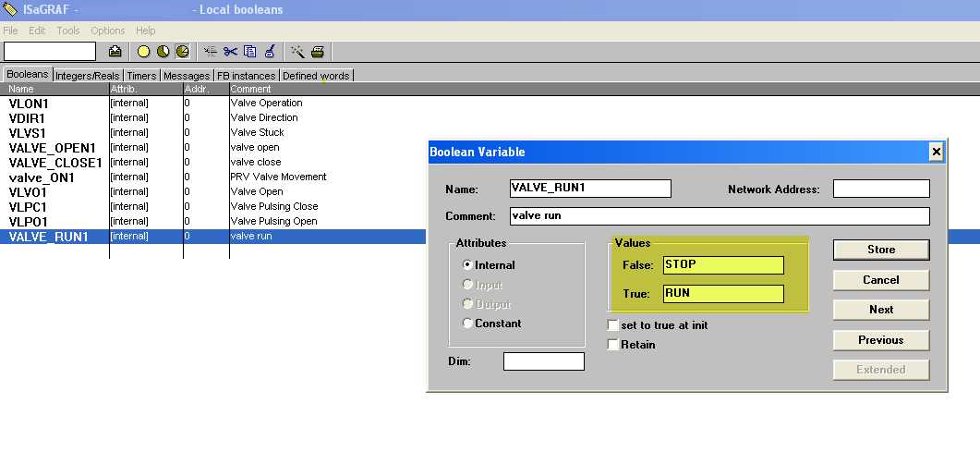This screenshot has width=980, height=452.
Task: Open the Tools menu
Action: tap(68, 31)
